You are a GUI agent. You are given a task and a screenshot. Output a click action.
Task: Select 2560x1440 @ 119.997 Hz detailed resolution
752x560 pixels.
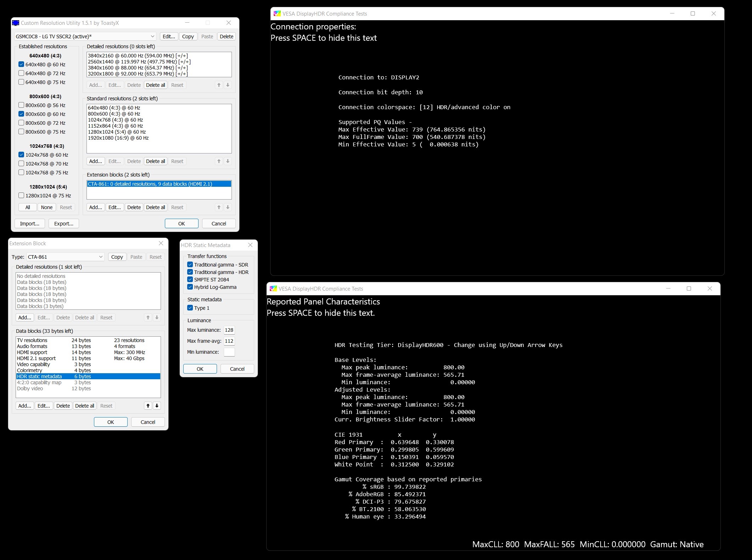(x=159, y=62)
